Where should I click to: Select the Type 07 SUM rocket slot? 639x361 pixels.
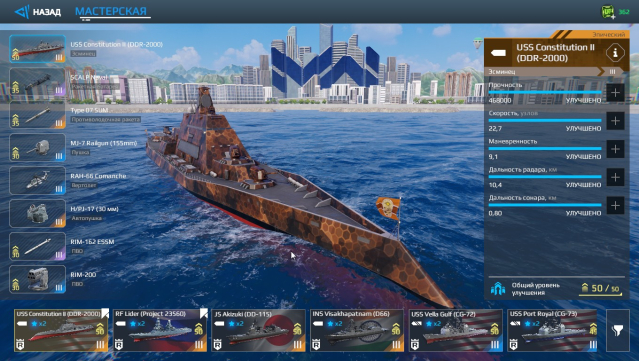click(x=37, y=115)
